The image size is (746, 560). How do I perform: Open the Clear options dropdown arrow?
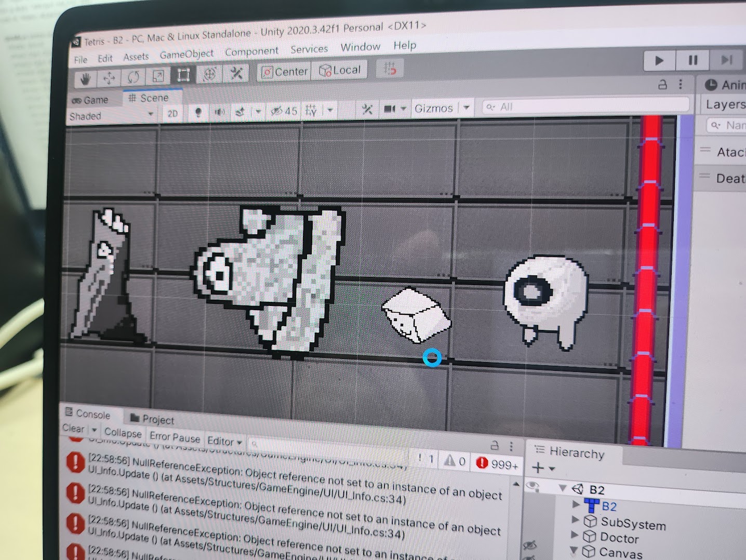click(x=94, y=430)
